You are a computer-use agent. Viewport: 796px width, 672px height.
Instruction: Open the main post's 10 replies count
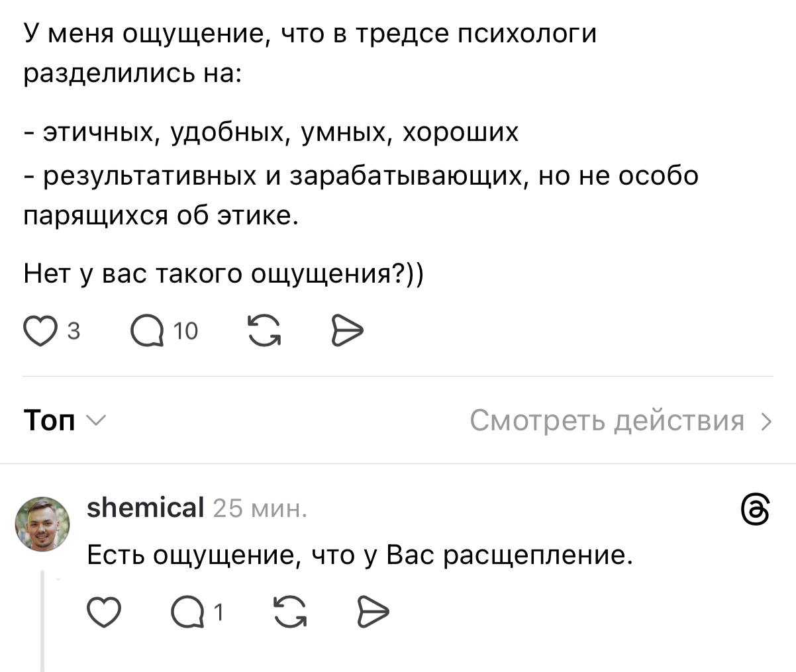pos(185,330)
